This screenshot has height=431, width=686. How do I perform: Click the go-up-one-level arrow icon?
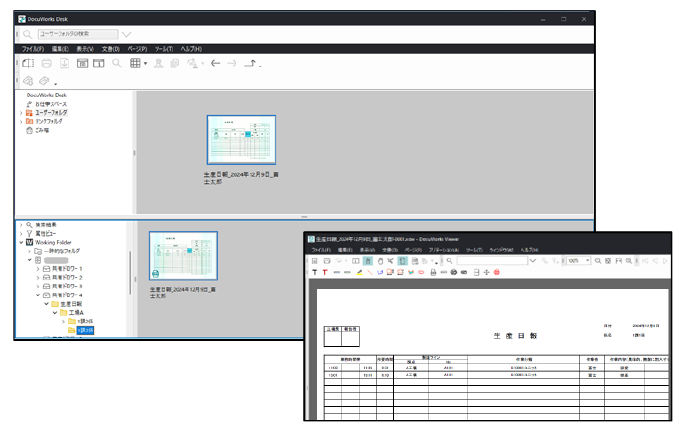251,64
